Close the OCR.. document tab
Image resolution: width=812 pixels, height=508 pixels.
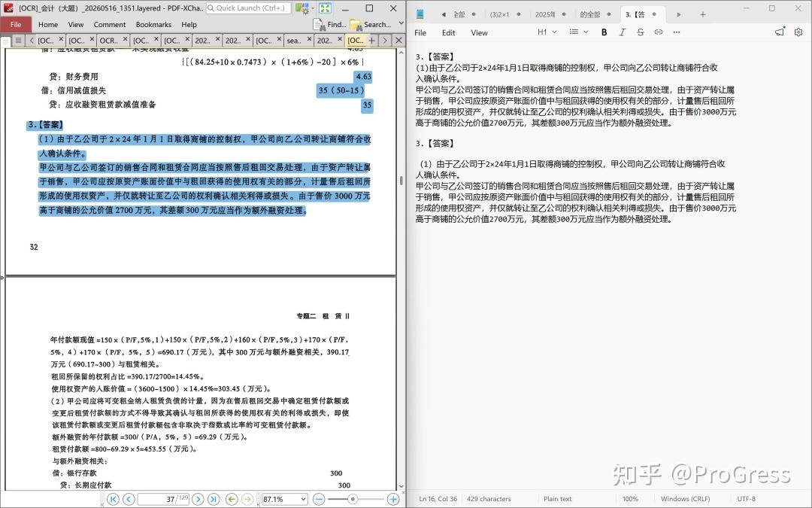tap(126, 38)
